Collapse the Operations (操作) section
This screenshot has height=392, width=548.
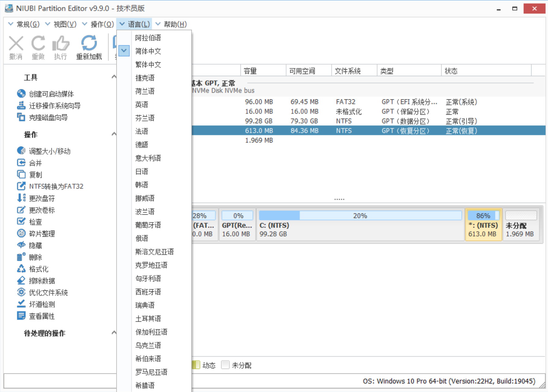click(114, 134)
